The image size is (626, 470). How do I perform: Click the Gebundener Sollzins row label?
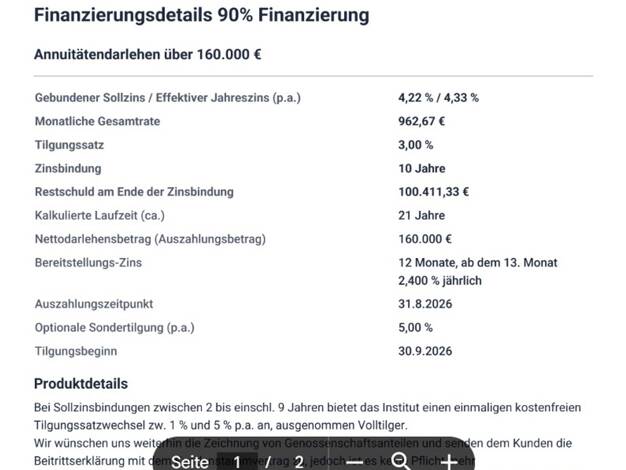(168, 98)
